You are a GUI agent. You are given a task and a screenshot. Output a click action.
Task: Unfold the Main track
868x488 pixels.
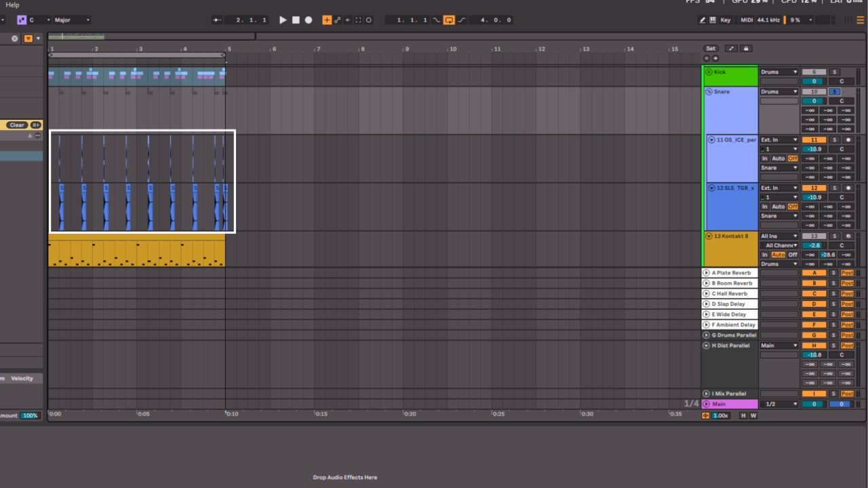click(707, 404)
